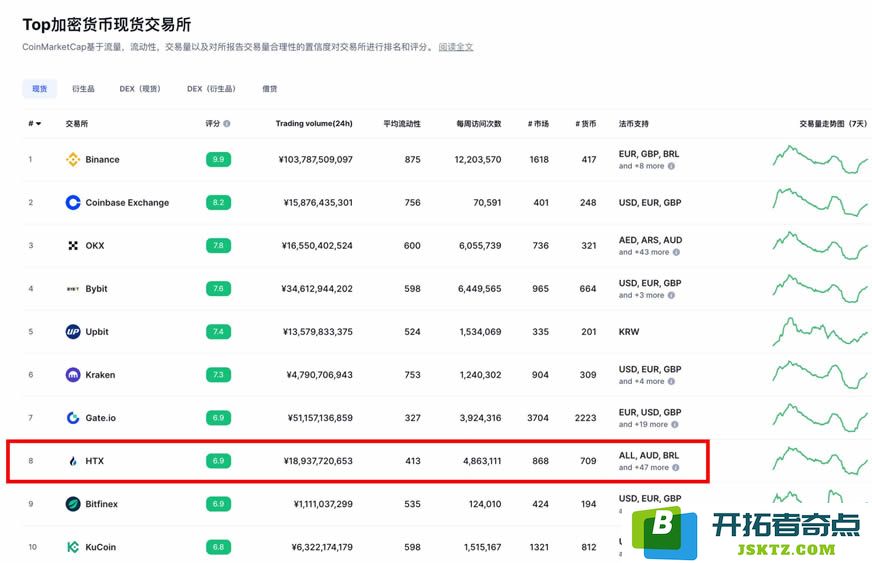
Task: Switch to the 衍生品 tab
Action: (x=83, y=88)
